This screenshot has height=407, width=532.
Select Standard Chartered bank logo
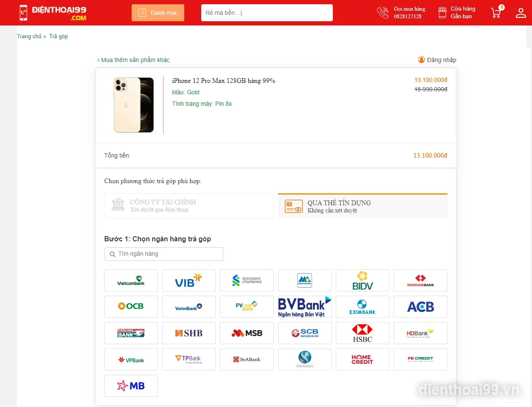pyautogui.click(x=247, y=280)
